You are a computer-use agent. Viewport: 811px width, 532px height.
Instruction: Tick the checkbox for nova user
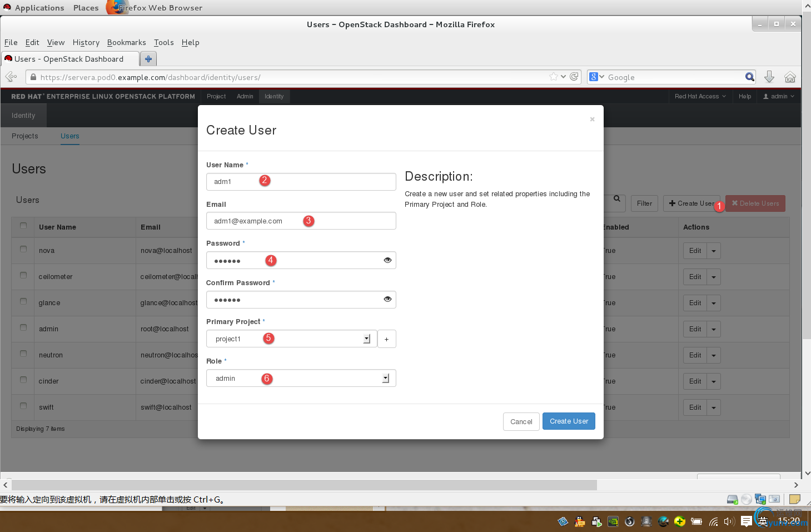(x=23, y=249)
